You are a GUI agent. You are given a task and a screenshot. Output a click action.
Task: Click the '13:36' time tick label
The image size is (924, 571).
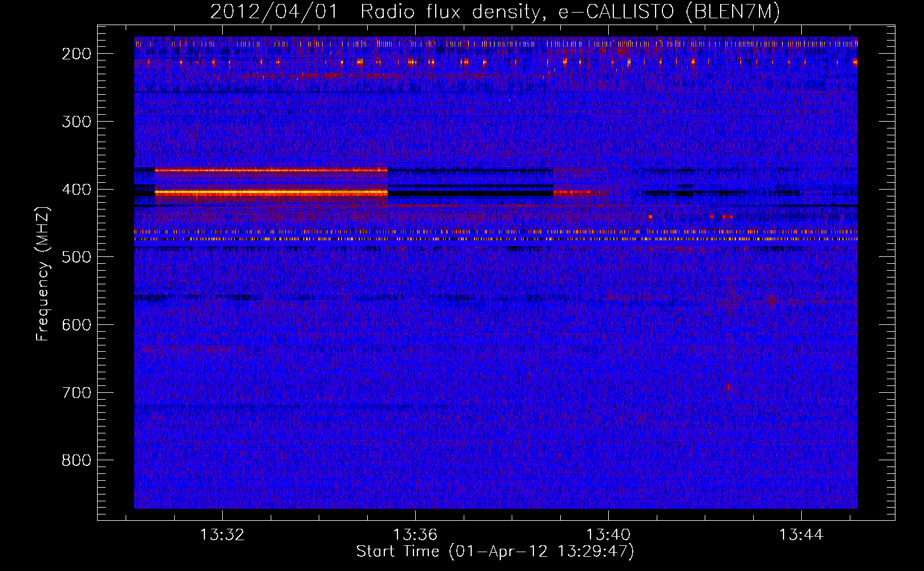tap(415, 534)
